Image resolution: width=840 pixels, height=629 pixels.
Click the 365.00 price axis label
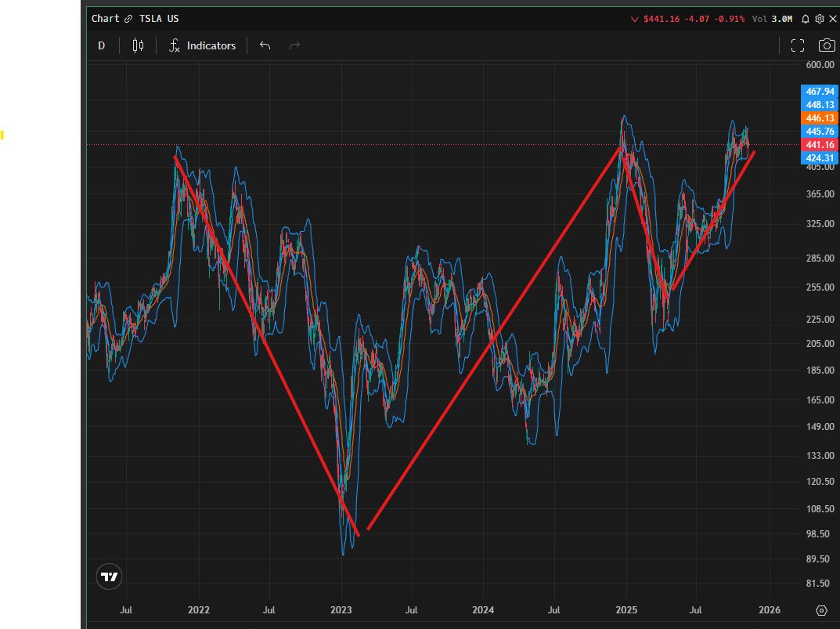[x=820, y=193]
